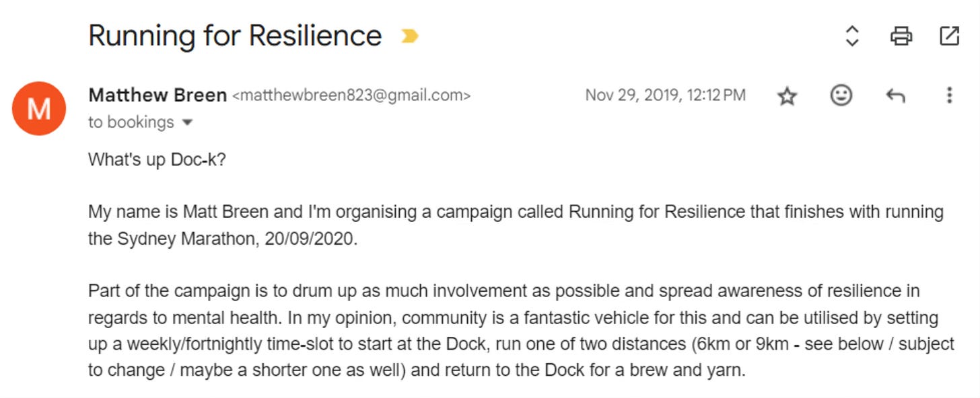
Task: Reply to Matthew Breen's message
Action: (x=895, y=95)
